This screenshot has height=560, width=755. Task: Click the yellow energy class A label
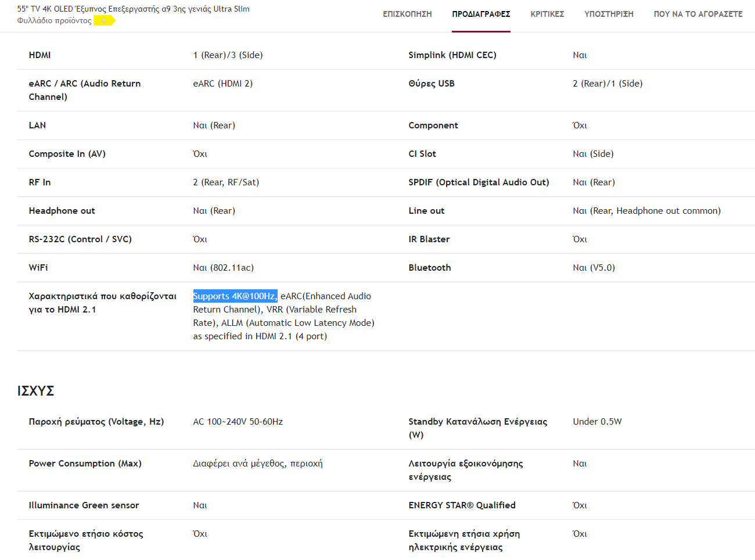(x=105, y=21)
